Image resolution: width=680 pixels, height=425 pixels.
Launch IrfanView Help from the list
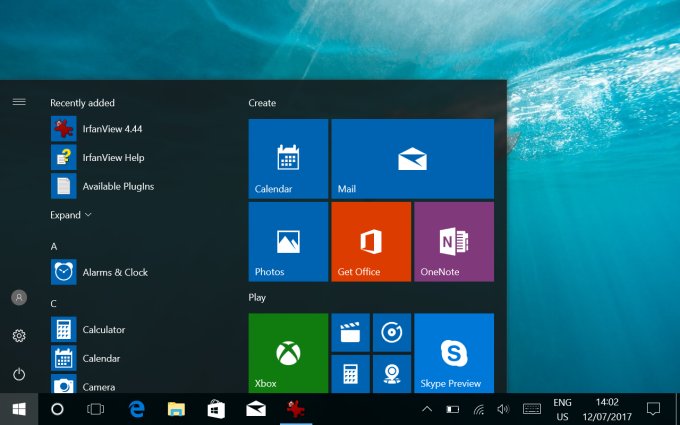point(113,157)
